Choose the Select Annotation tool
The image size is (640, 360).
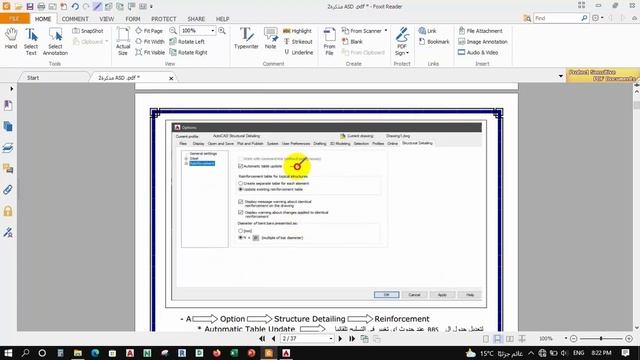(55, 41)
